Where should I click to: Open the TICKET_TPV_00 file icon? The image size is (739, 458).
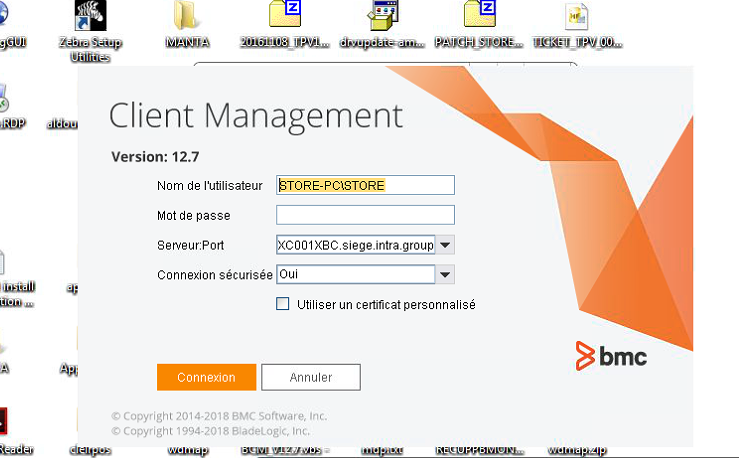click(578, 18)
